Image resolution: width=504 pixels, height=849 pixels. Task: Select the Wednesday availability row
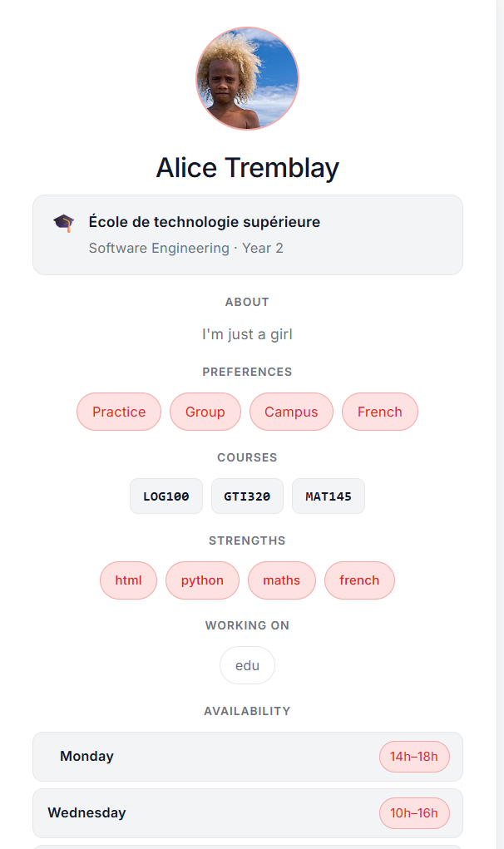pos(208,813)
